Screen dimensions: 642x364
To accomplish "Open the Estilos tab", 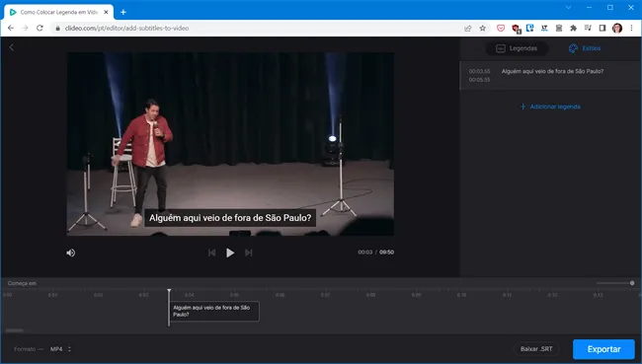I will pyautogui.click(x=585, y=48).
